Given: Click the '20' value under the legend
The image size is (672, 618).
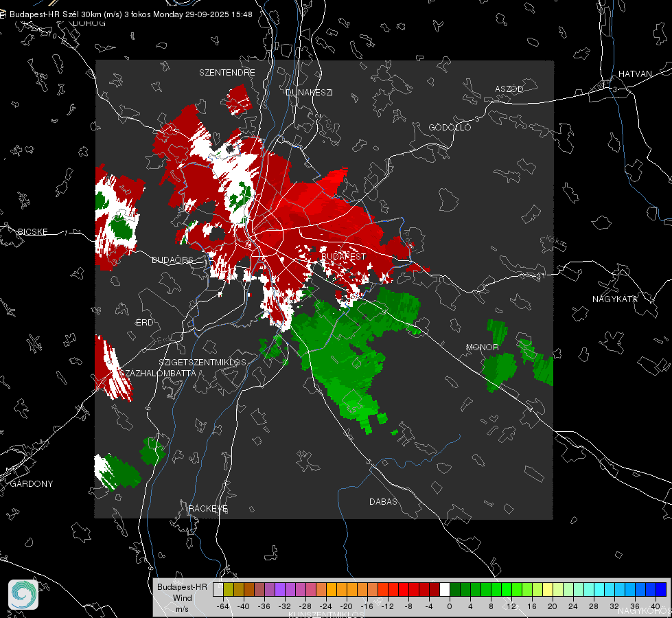Looking at the screenshot, I should point(552,606).
